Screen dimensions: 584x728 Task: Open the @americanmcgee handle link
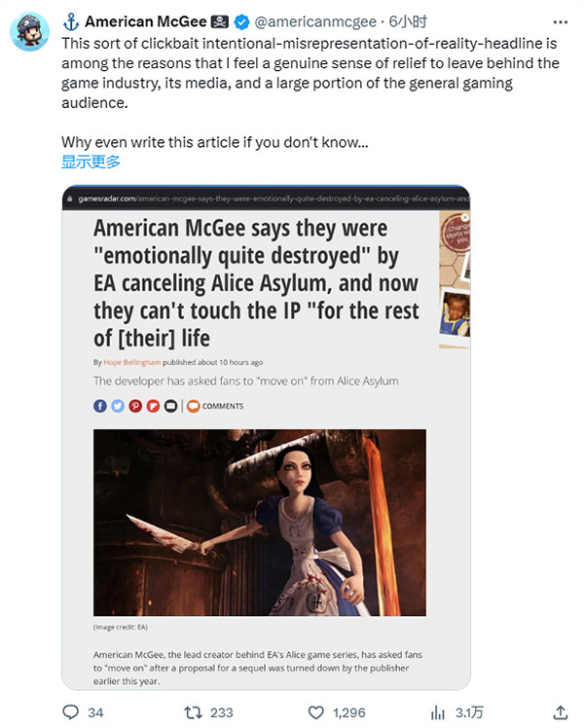315,21
